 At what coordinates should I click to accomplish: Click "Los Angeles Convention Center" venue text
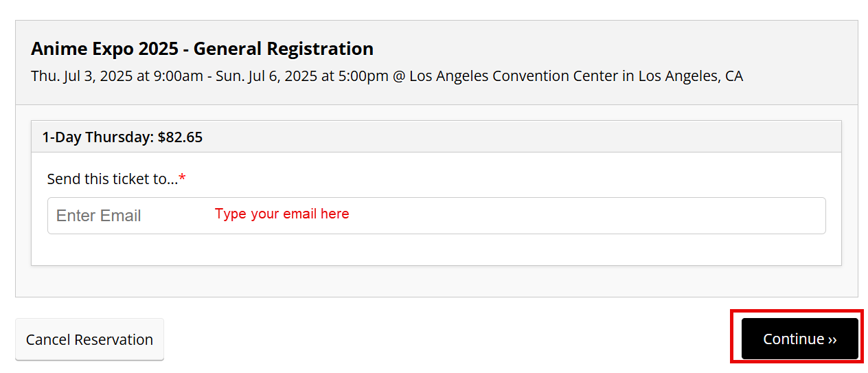tap(514, 76)
